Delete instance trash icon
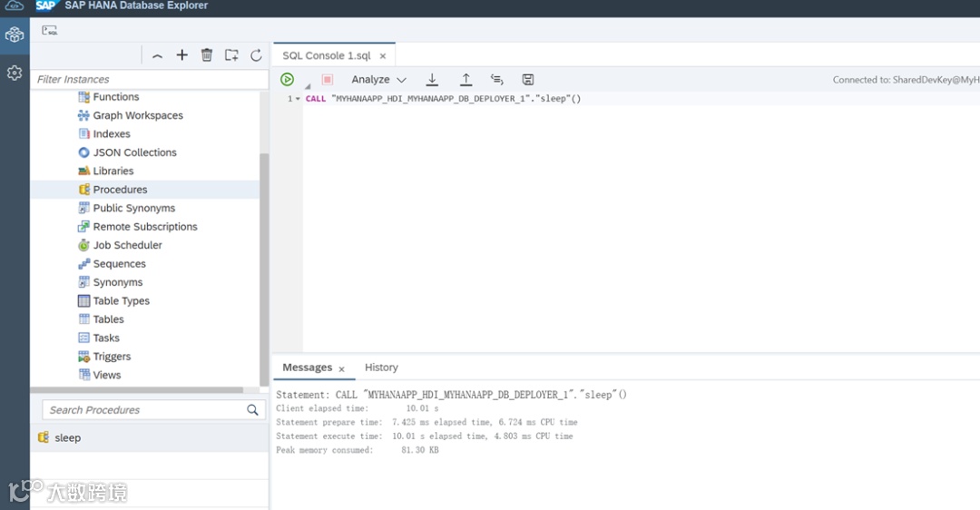The image size is (980, 510). coord(207,55)
